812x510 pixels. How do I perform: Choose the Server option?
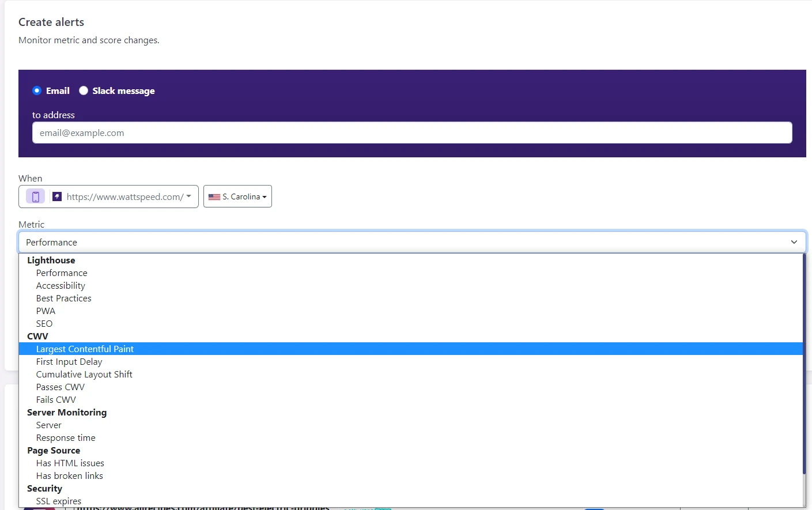pyautogui.click(x=411, y=425)
